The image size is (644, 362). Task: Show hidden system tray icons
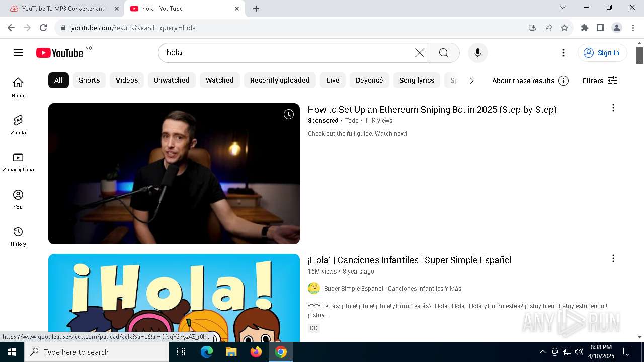542,352
